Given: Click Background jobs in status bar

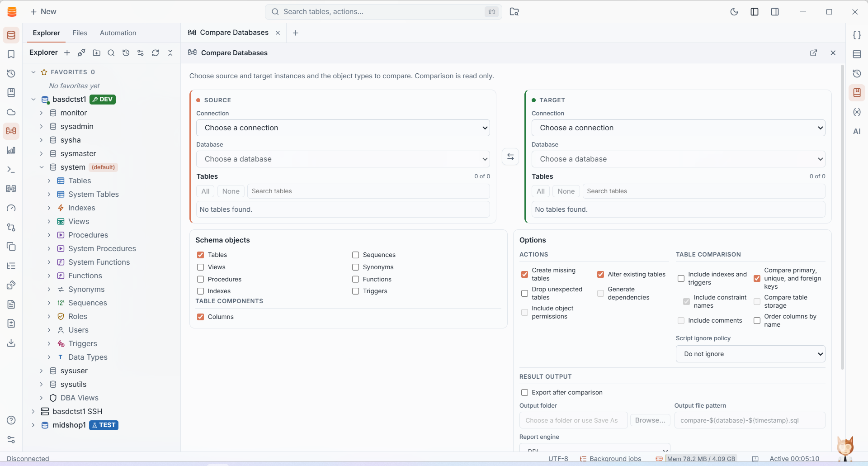Looking at the screenshot, I should coord(610,459).
